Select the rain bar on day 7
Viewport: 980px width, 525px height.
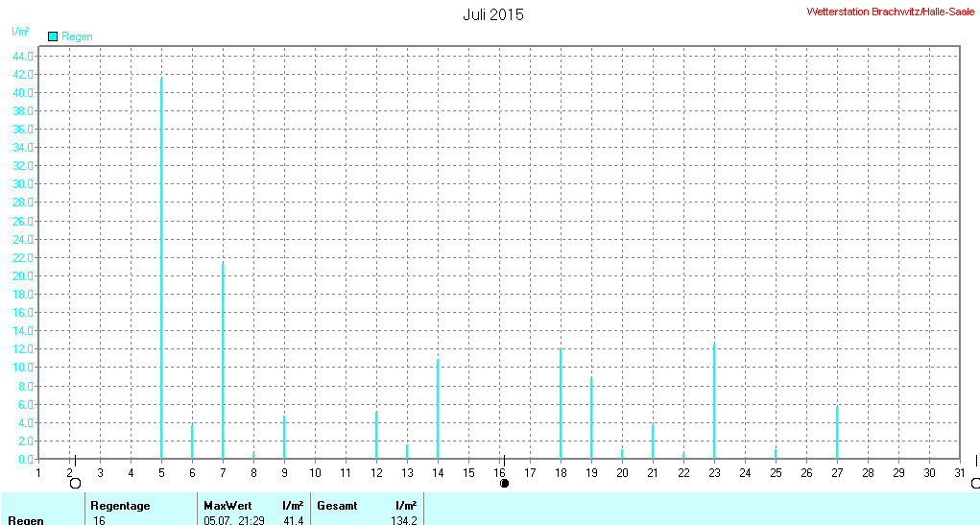pyautogui.click(x=223, y=361)
